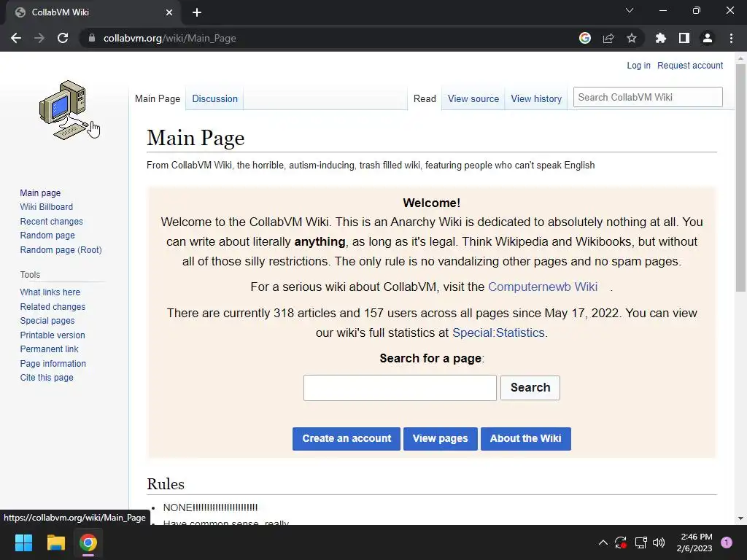Click the Search for a page input box

point(400,388)
